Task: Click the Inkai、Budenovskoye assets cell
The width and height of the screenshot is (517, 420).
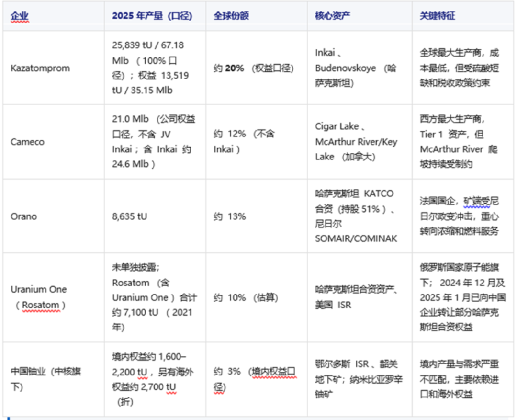Action: pyautogui.click(x=360, y=68)
